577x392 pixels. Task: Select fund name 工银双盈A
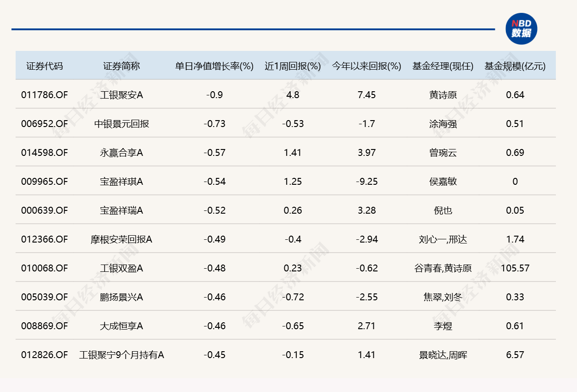tap(122, 268)
